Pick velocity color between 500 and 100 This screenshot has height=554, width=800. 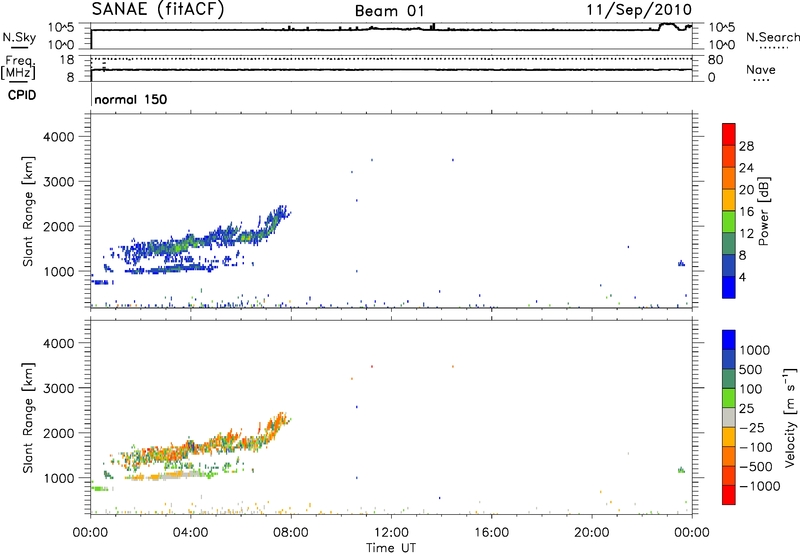click(x=729, y=379)
